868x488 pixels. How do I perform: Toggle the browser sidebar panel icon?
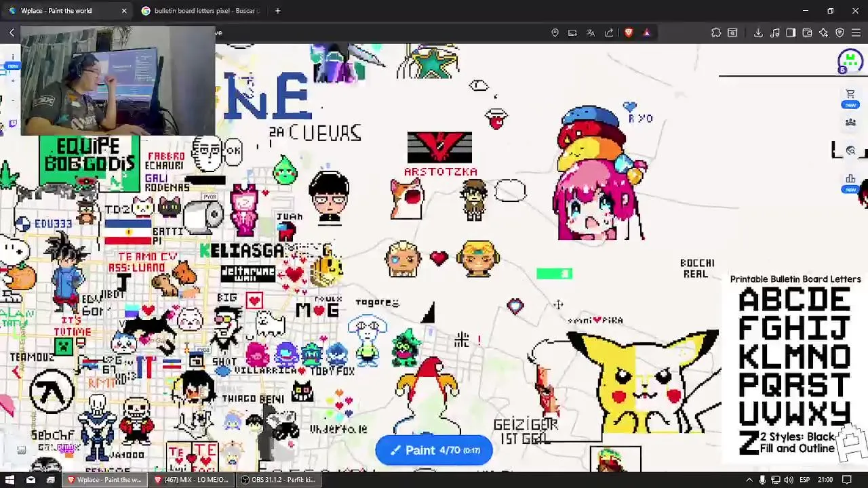point(791,33)
